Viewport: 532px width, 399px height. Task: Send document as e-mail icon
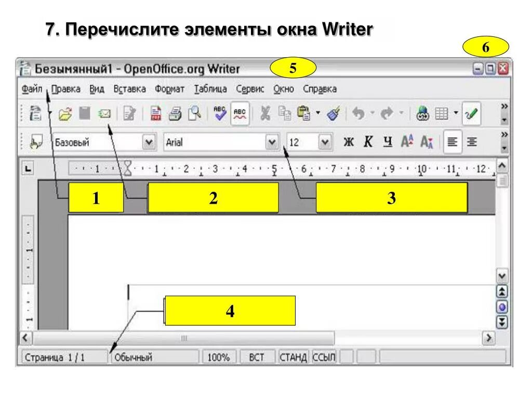point(104,113)
